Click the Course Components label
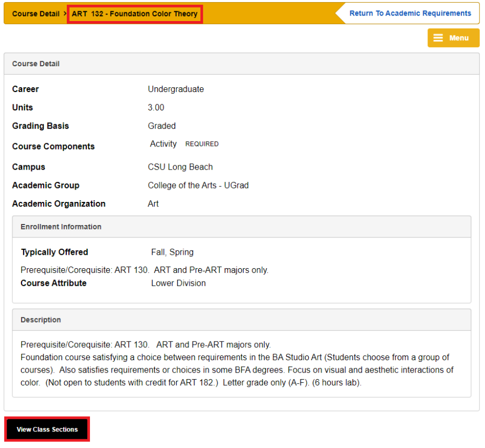Image resolution: width=485 pixels, height=448 pixels. click(53, 146)
